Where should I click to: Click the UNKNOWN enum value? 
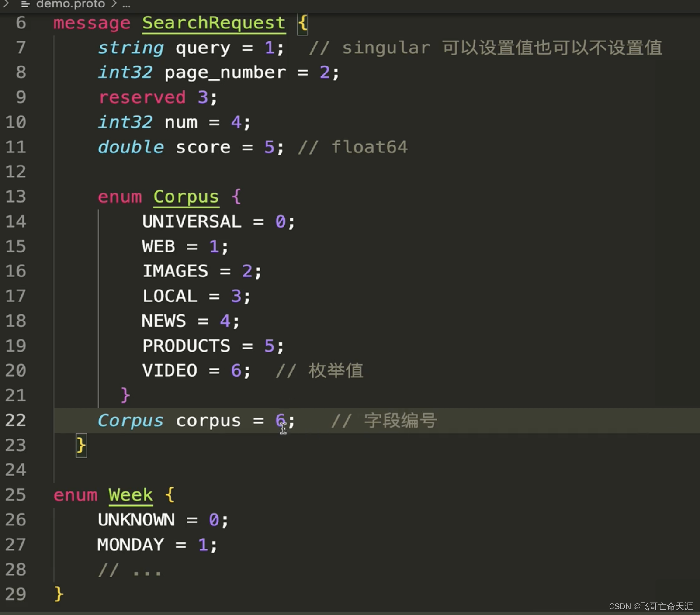pyautogui.click(x=136, y=520)
